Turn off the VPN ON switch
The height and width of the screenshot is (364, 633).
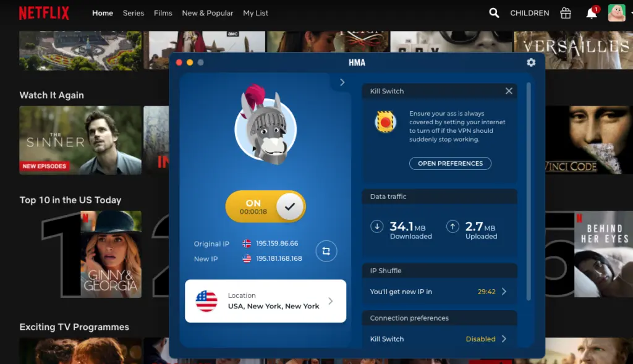pyautogui.click(x=265, y=206)
